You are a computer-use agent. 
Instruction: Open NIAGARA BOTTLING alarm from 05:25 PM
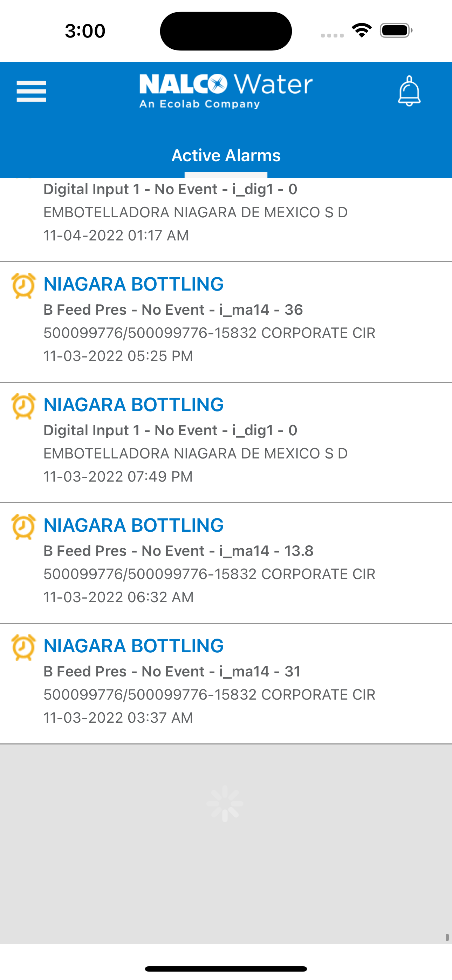point(133,284)
